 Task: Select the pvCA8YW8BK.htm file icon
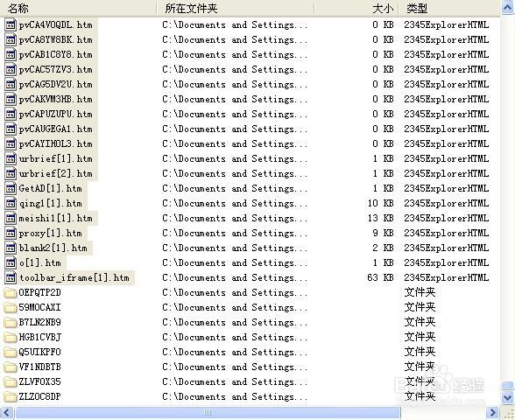(x=11, y=39)
